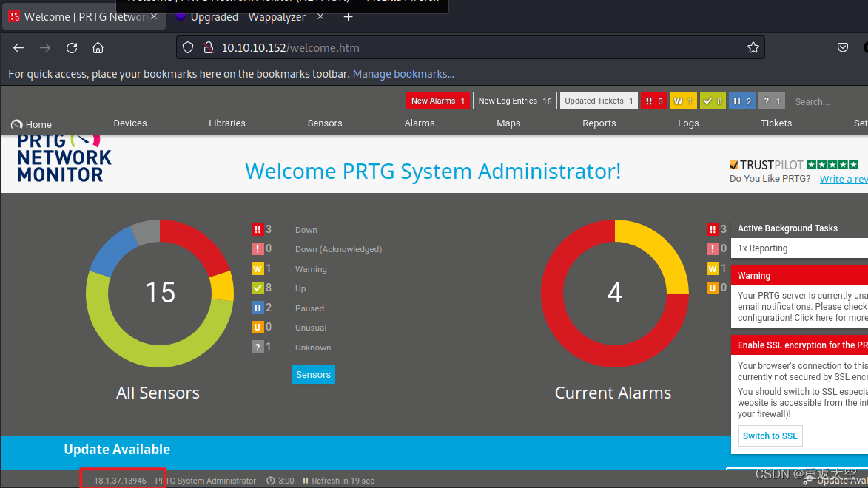
Task: Click the Down icon in All Sensors legend
Action: 258,230
